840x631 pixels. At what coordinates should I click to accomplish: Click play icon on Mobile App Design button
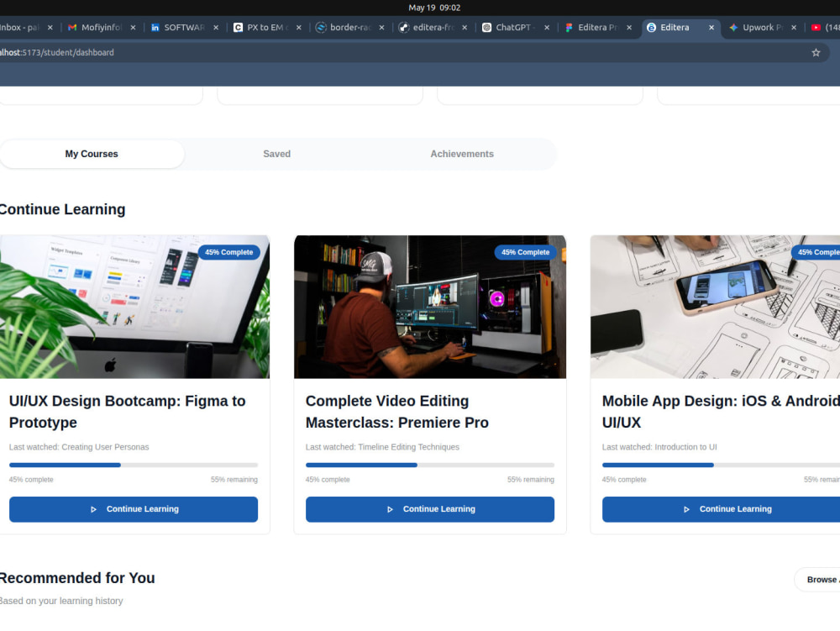[x=686, y=509]
